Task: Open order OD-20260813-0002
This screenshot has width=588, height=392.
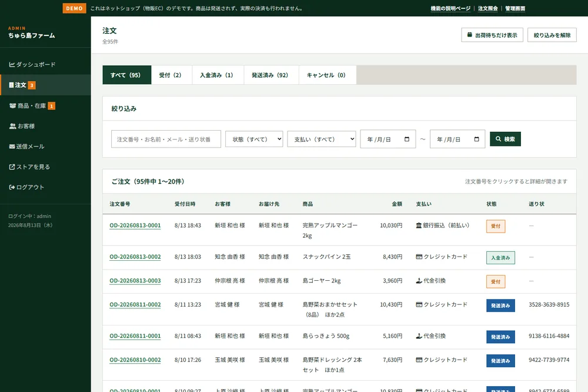Action: pyautogui.click(x=135, y=257)
